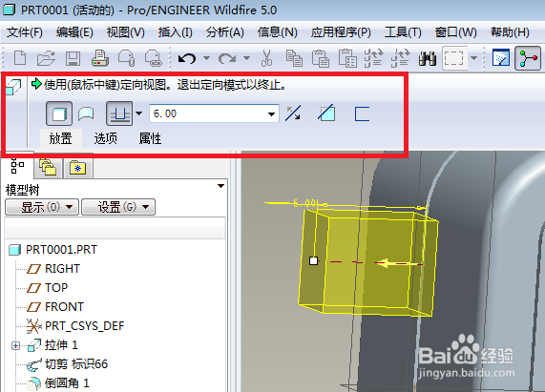Open the 显示(O) dropdown button
Viewport: 545px width, 392px height.
42,207
